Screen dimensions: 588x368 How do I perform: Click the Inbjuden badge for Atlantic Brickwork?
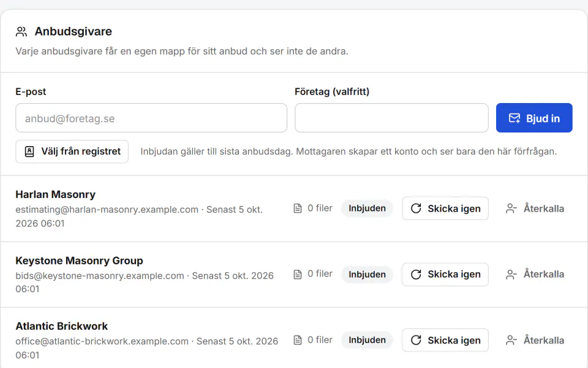click(367, 340)
